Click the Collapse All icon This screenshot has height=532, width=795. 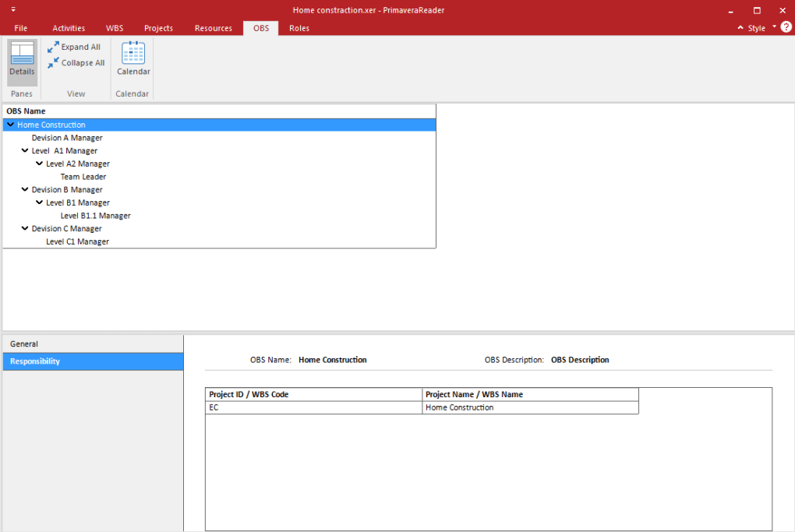coord(53,63)
